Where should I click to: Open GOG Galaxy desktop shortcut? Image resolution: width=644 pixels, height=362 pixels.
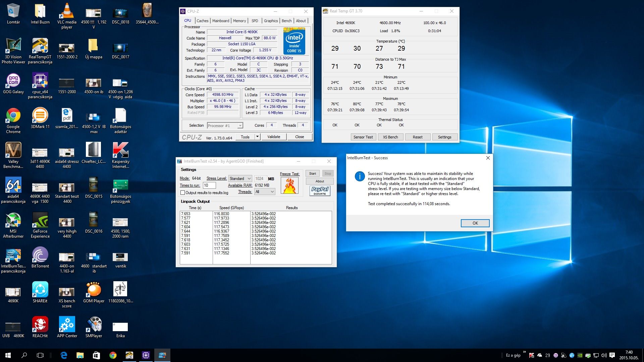point(13,83)
